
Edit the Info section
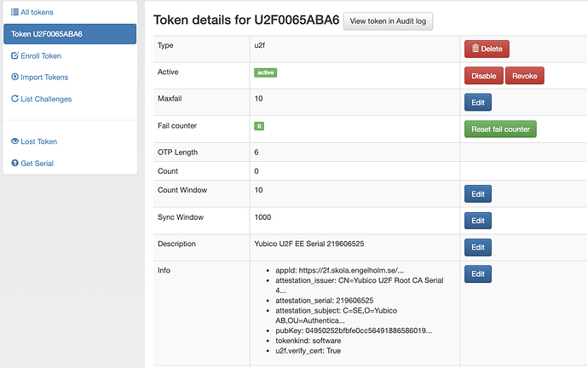(478, 274)
